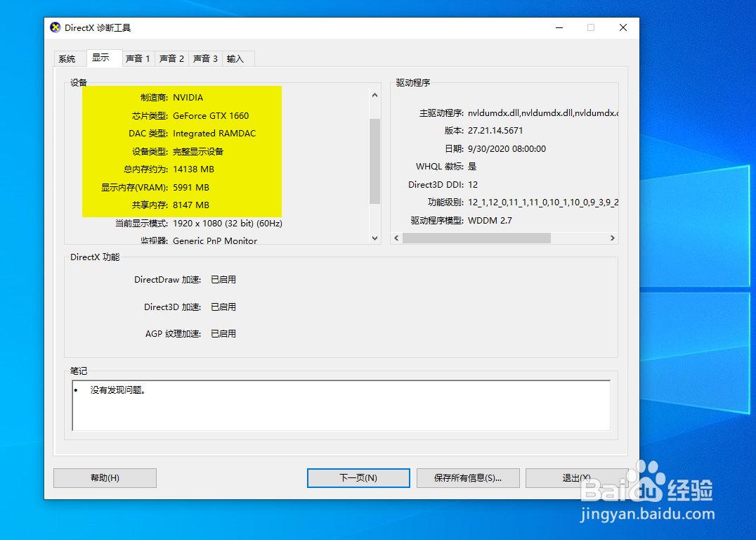This screenshot has width=756, height=540.
Task: Open the 声音 1 tab
Action: [x=138, y=59]
